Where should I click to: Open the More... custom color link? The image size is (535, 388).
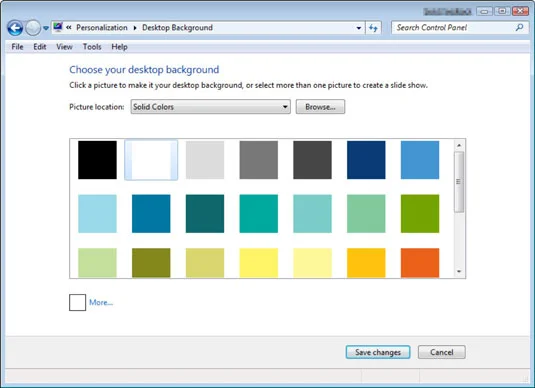pyautogui.click(x=101, y=302)
